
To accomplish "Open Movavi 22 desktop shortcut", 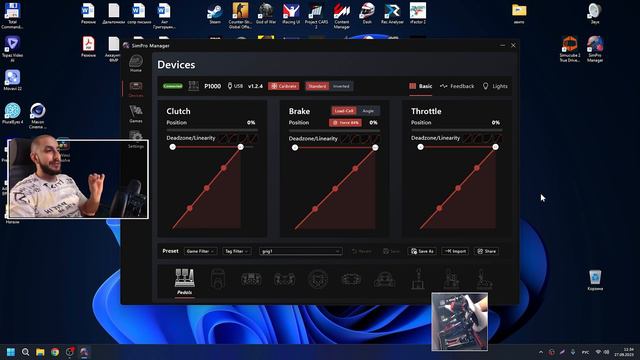I will tap(12, 80).
